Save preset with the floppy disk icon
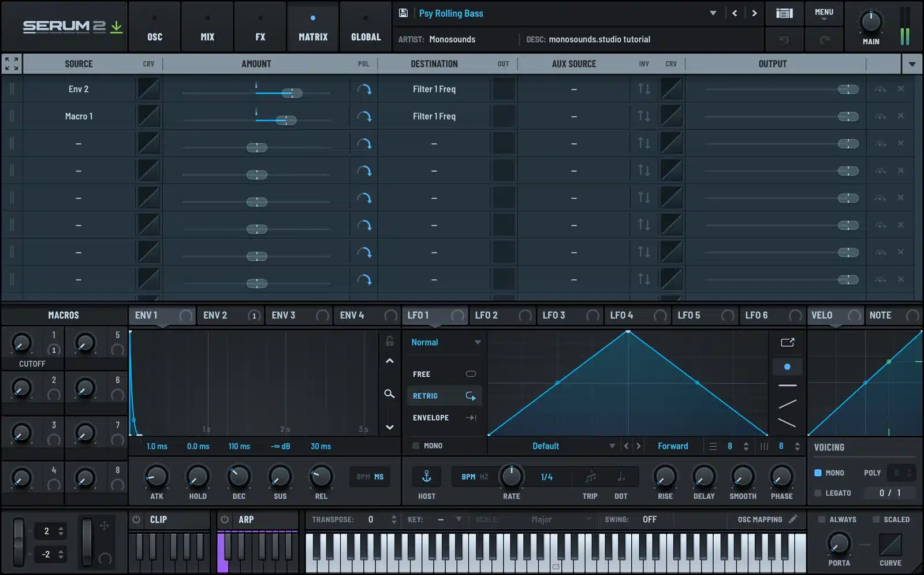Image resolution: width=924 pixels, height=575 pixels. (x=403, y=13)
